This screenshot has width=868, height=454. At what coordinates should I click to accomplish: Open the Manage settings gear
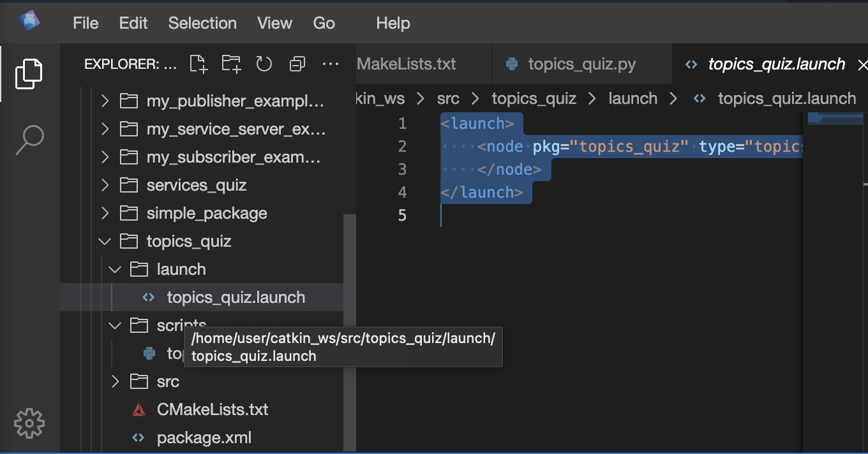click(29, 423)
